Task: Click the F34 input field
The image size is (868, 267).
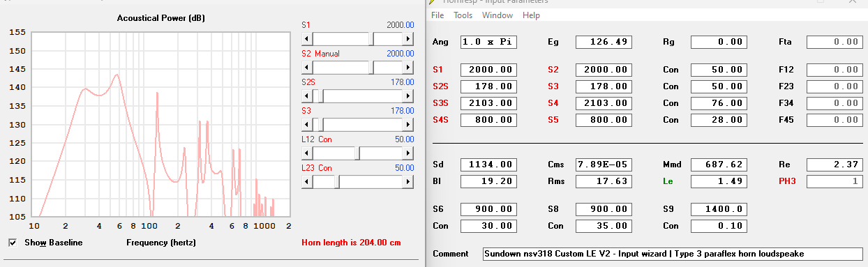Action: (x=835, y=103)
